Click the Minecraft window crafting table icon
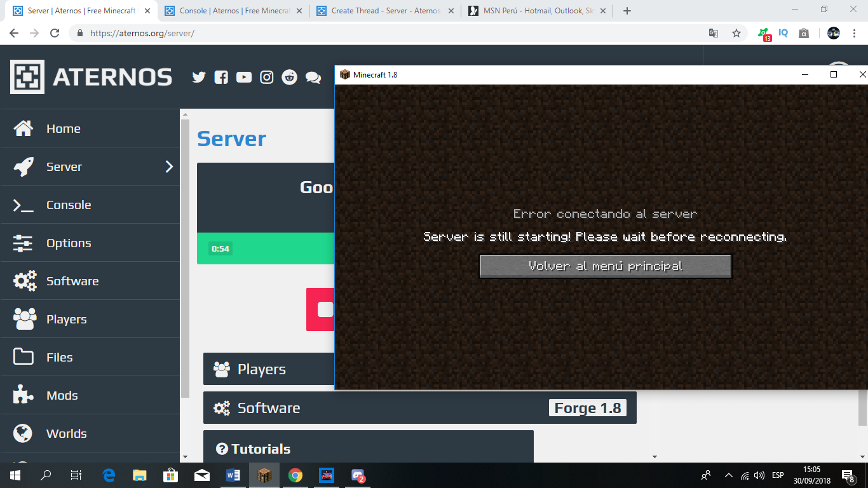The height and width of the screenshot is (488, 868). 345,74
